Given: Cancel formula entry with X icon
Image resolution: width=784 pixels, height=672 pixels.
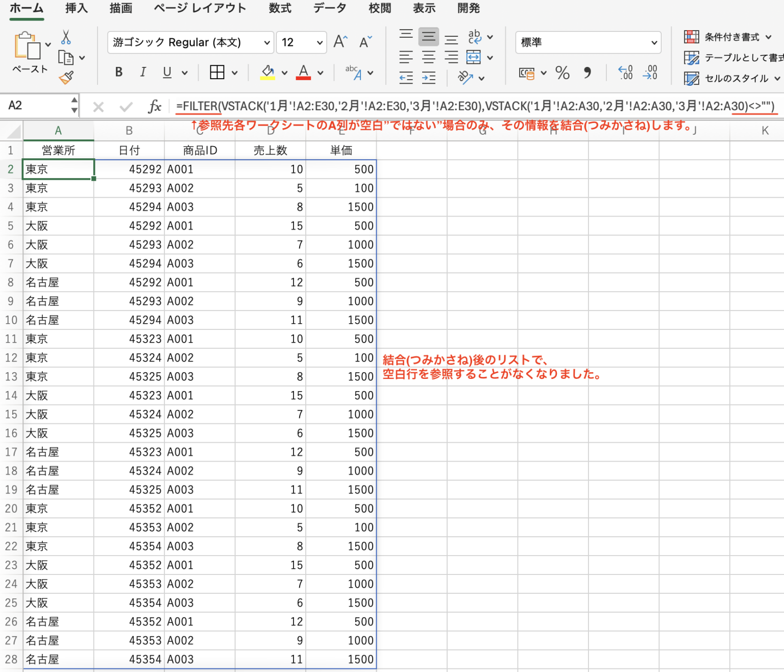Looking at the screenshot, I should pyautogui.click(x=99, y=107).
